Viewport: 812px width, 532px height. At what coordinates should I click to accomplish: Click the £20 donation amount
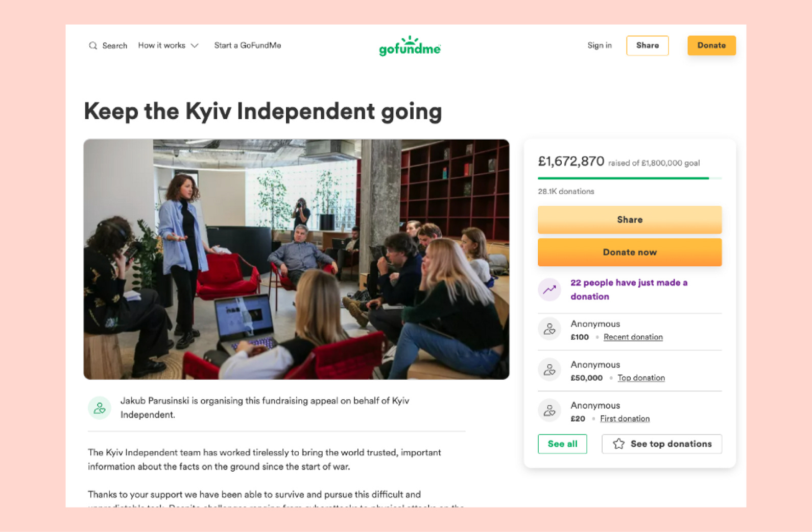(x=578, y=419)
